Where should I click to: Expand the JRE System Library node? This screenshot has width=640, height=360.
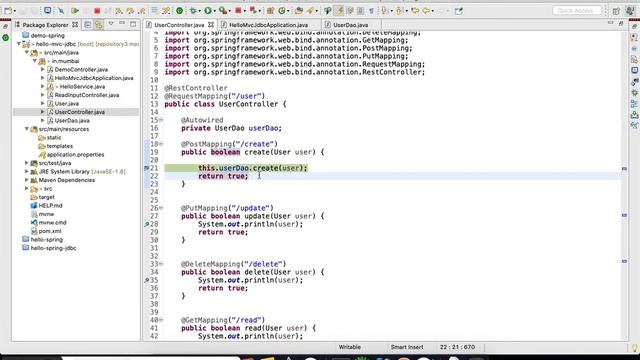[x=27, y=171]
